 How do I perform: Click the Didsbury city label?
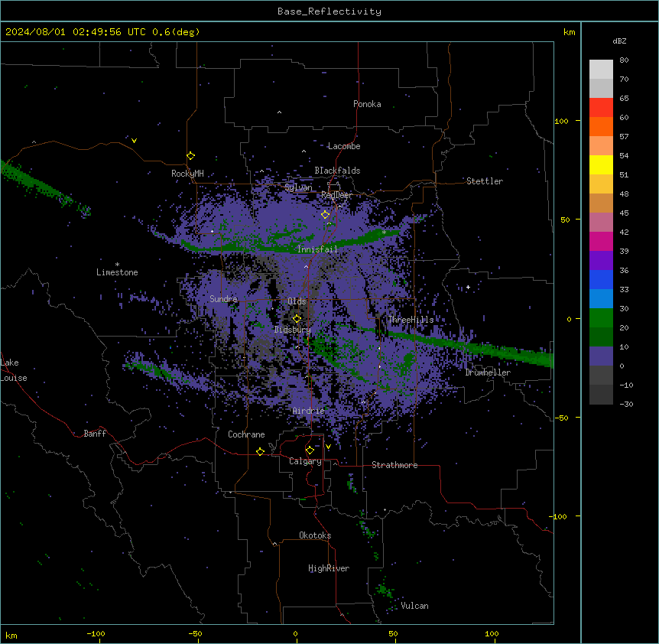pyautogui.click(x=293, y=330)
